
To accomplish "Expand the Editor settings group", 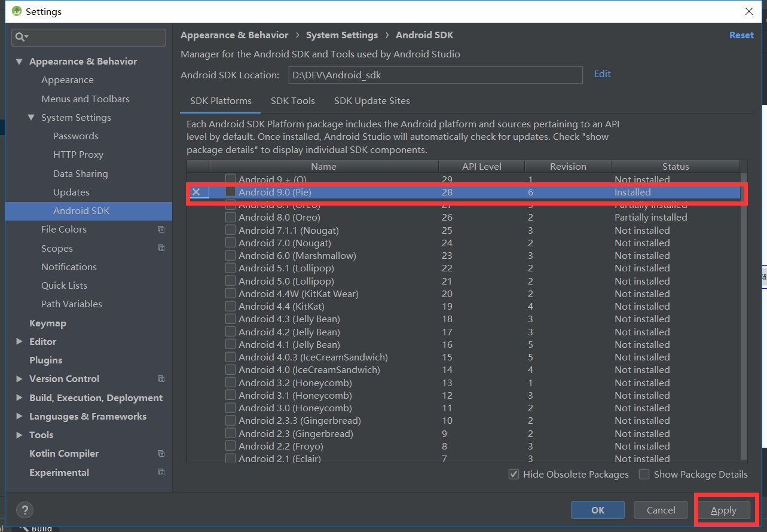I will point(19,341).
